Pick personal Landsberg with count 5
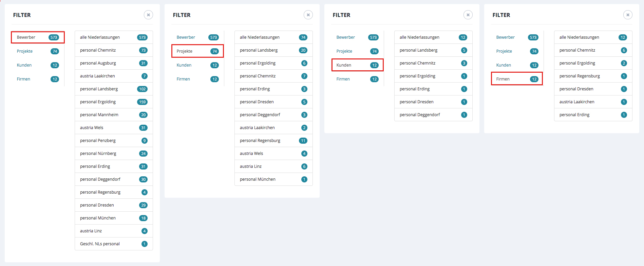This screenshot has height=266, width=644. (x=433, y=50)
